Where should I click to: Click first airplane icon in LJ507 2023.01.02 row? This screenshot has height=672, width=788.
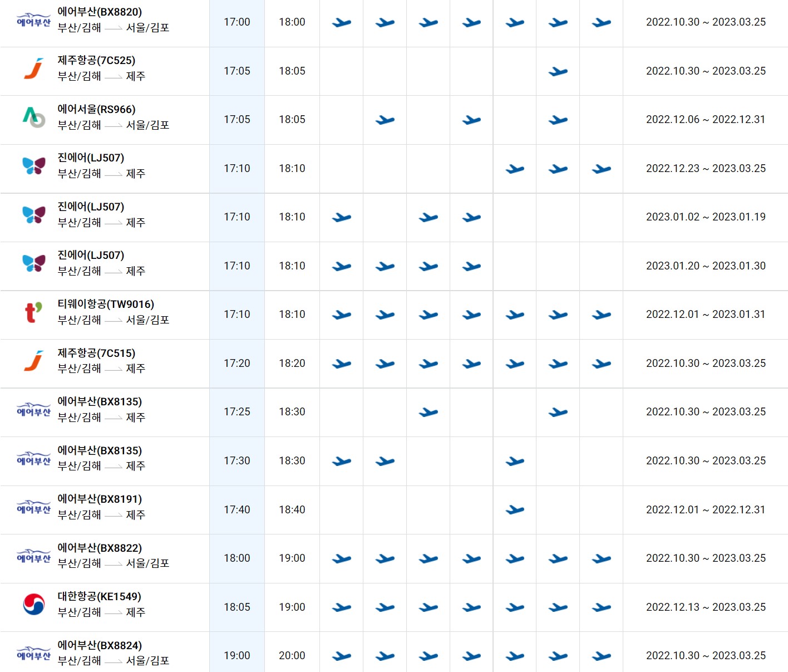[x=341, y=217]
